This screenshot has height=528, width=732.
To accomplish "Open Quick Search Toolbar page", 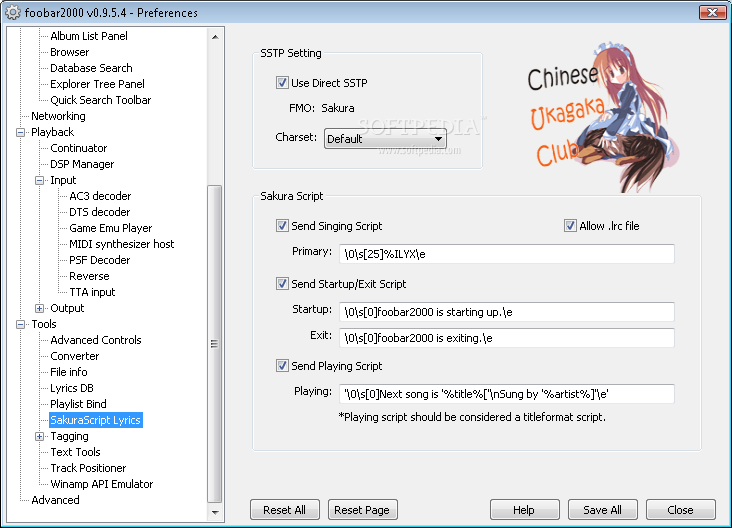I will [x=100, y=100].
